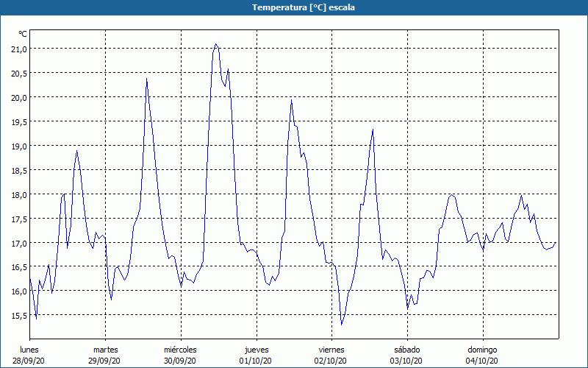Image resolution: width=588 pixels, height=368 pixels.
Task: Click the 21,0 axis value
Action: coord(19,49)
